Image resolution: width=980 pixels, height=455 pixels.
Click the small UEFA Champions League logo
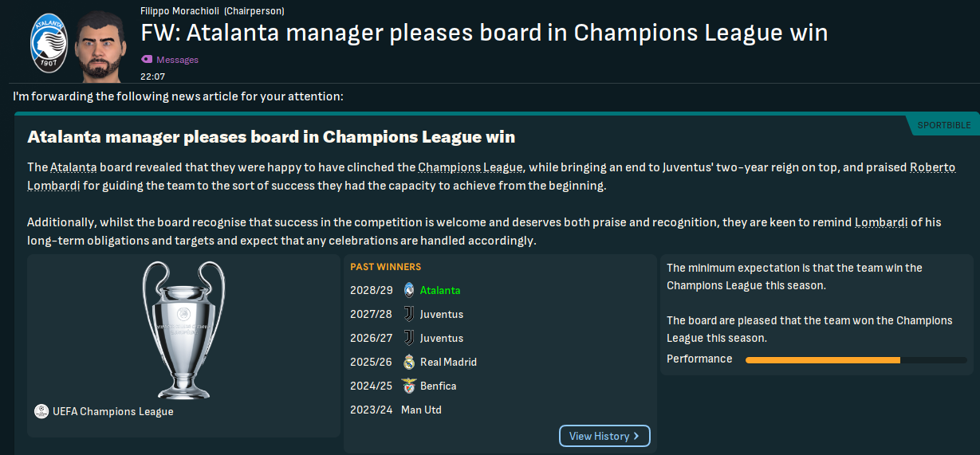(x=41, y=411)
